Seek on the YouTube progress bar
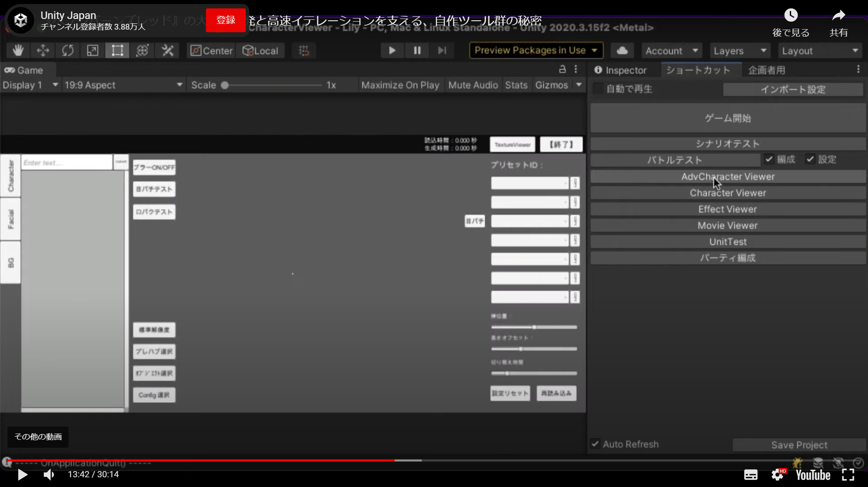This screenshot has height=487, width=868. click(433, 461)
